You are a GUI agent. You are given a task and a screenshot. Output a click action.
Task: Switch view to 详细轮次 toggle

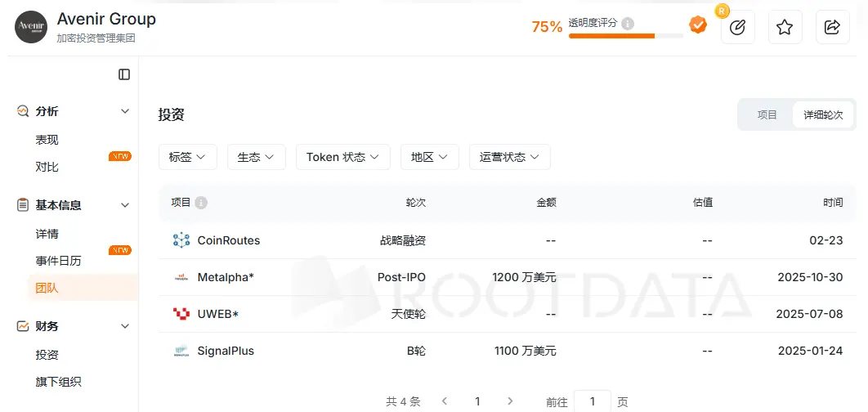point(822,115)
